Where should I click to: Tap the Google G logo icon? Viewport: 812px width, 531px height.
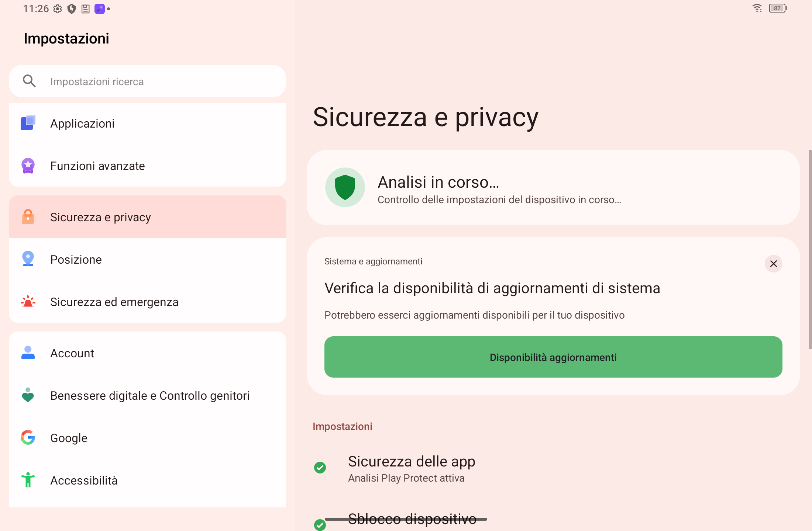28,438
